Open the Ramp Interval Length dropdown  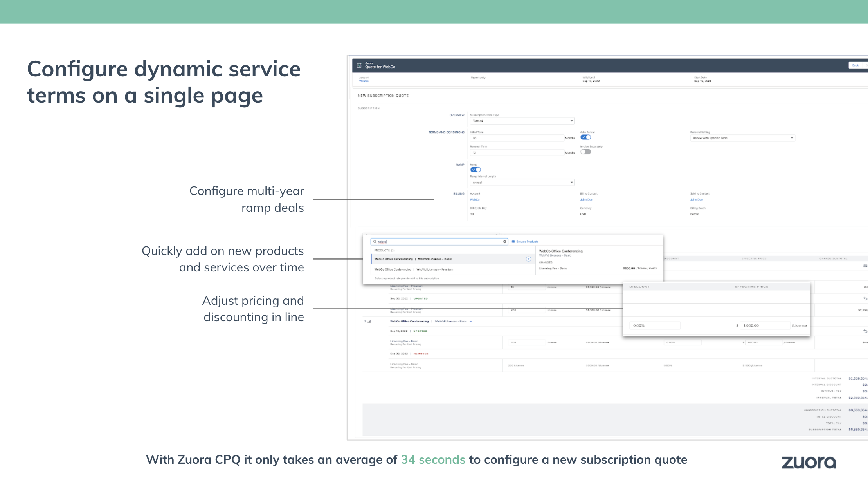522,183
